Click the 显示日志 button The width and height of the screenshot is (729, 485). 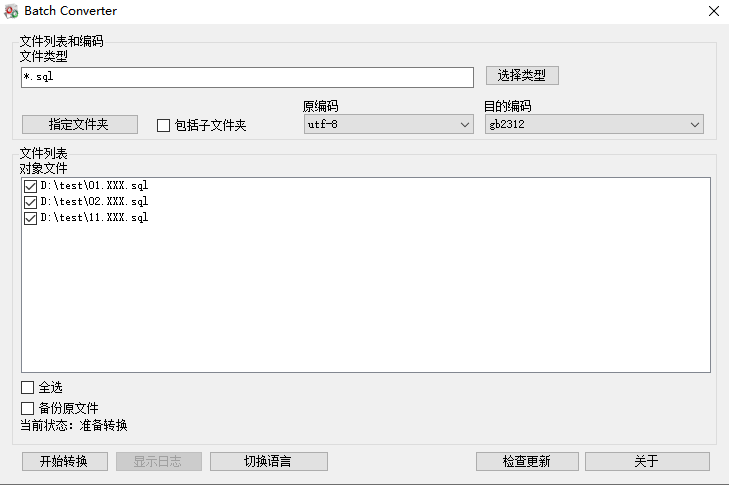point(159,461)
